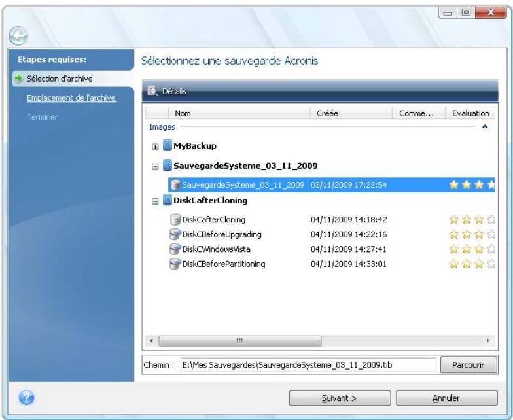Collapse the SauvegardeSysteme_03_11_2009 tree node
The height and width of the screenshot is (420, 513).
(x=155, y=166)
